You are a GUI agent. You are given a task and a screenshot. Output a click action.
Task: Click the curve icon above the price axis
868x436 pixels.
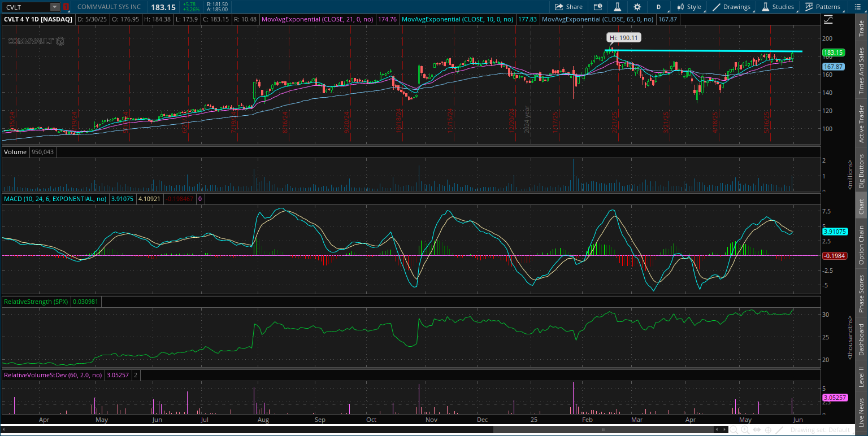coord(828,19)
